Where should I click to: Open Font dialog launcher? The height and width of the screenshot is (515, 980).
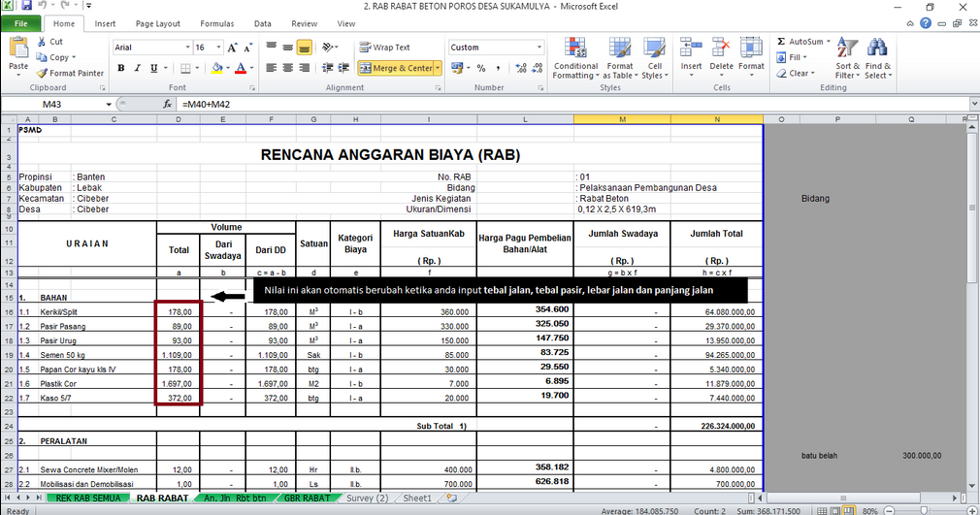252,88
